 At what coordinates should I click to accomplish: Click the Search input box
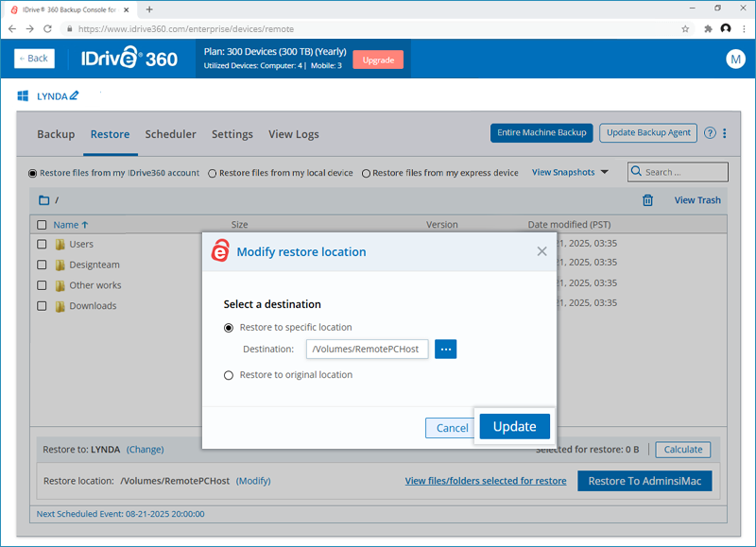(678, 172)
